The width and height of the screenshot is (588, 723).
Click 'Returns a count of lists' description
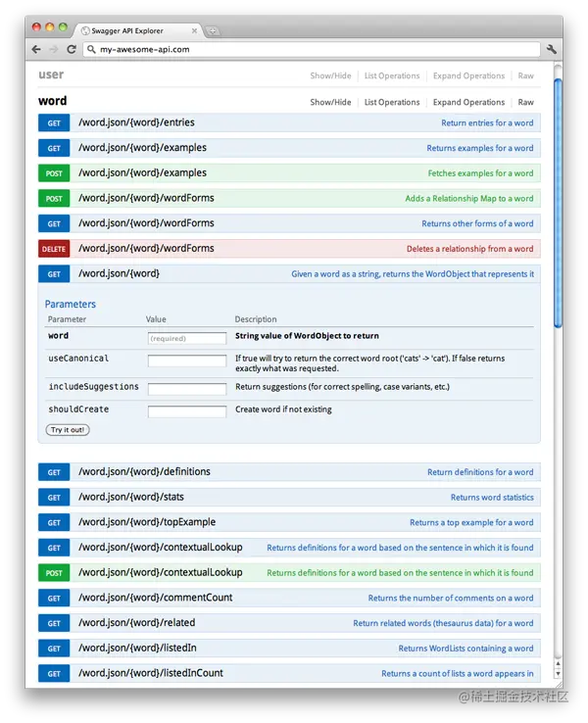[x=457, y=674]
